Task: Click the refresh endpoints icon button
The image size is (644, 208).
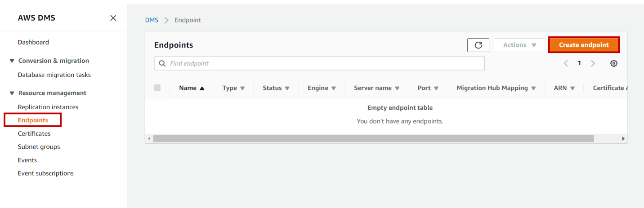Action: coord(478,45)
